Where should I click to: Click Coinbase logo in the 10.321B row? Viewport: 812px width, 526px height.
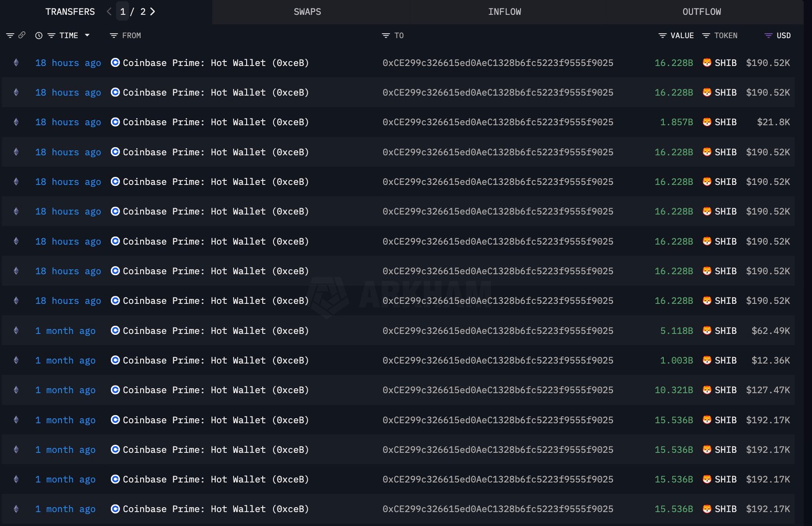115,390
